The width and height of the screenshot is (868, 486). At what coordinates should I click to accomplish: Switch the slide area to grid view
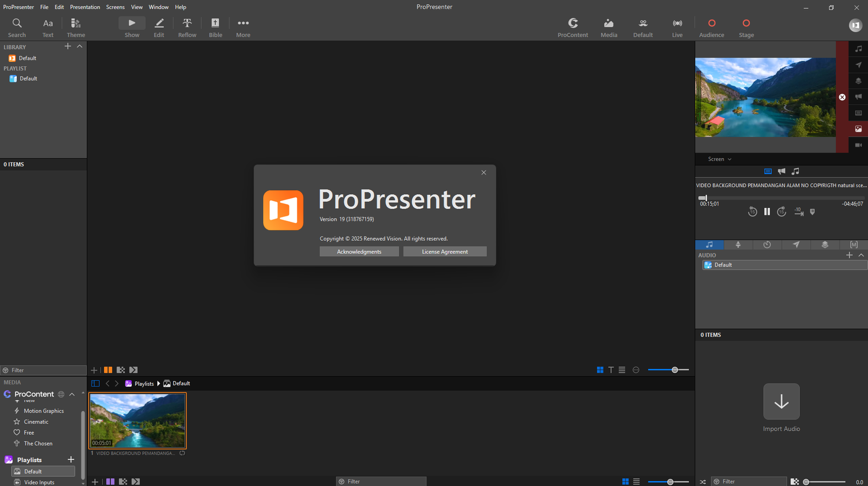pos(600,370)
